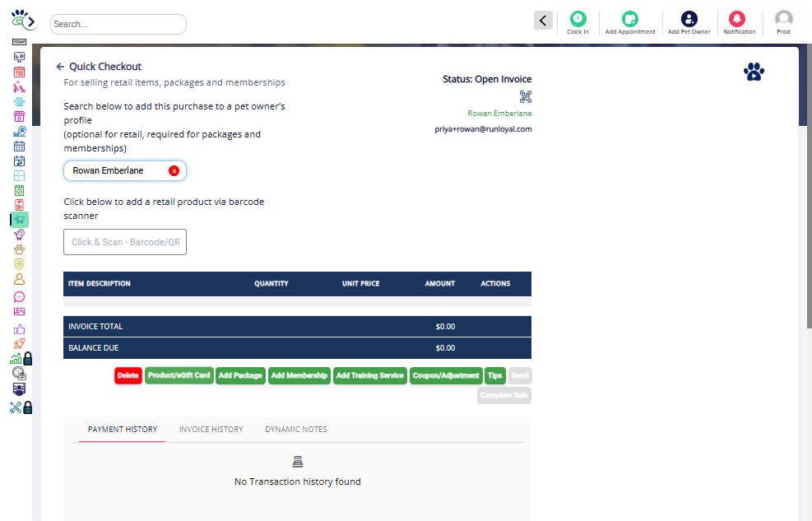Click the QR code icon under Status

(x=526, y=97)
